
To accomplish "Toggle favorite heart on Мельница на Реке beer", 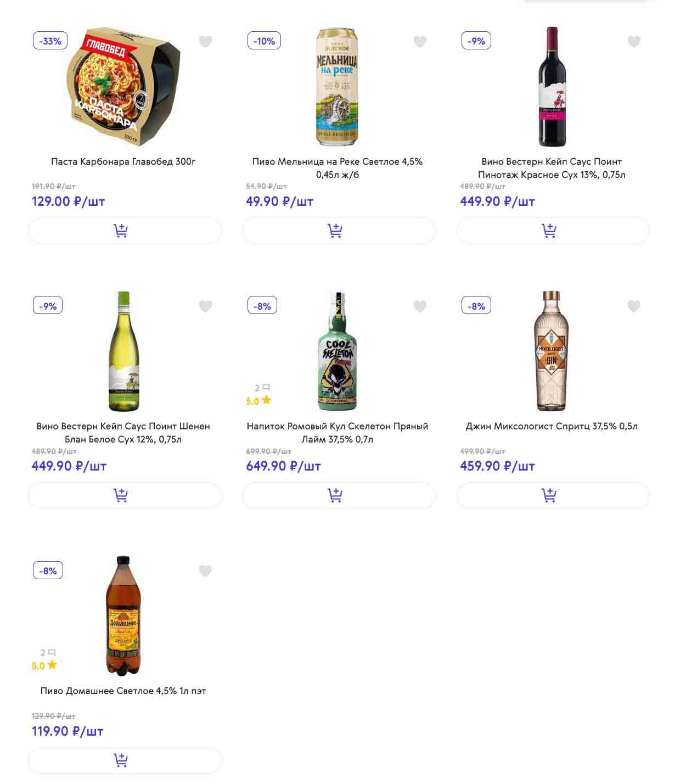I will tap(420, 42).
